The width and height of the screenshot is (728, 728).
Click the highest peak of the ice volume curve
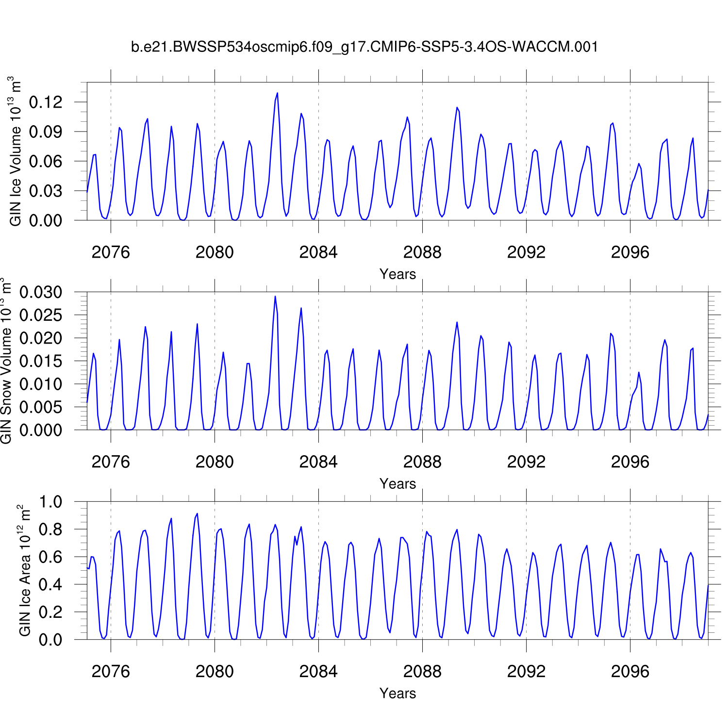click(x=277, y=93)
